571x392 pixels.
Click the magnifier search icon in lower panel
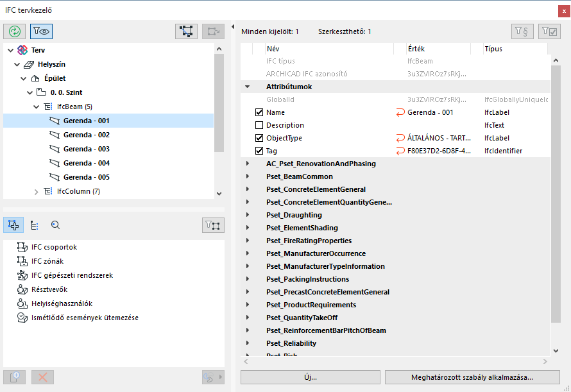[x=55, y=225]
